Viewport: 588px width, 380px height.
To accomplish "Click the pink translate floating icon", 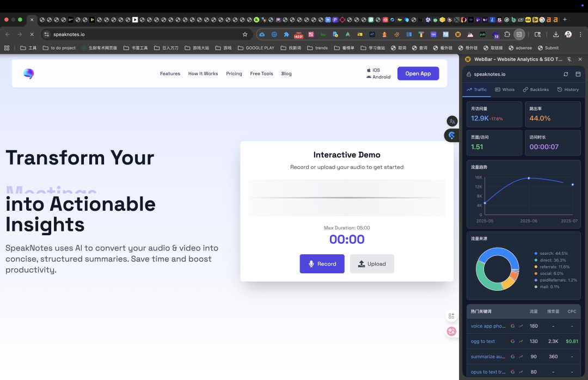I will point(451,331).
